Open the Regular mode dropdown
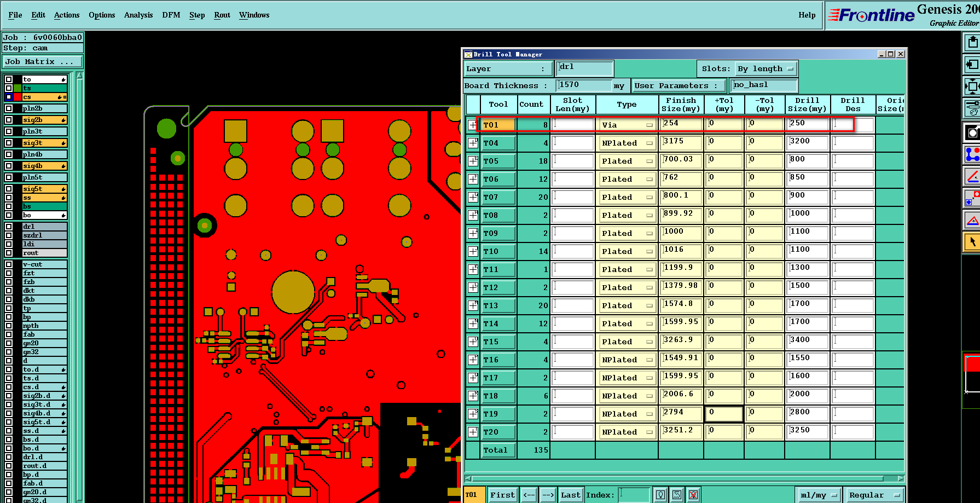 [x=873, y=495]
